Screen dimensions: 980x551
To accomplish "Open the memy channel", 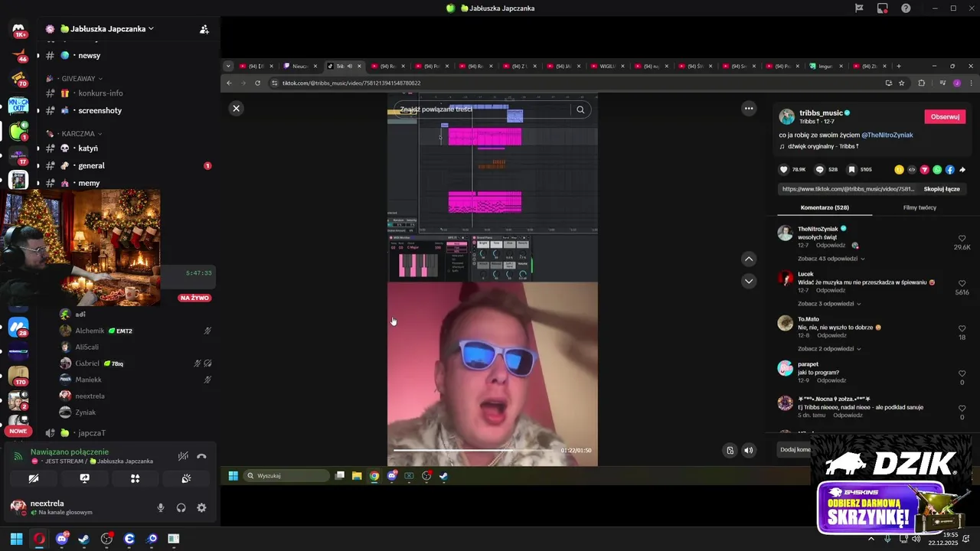I will pos(89,183).
